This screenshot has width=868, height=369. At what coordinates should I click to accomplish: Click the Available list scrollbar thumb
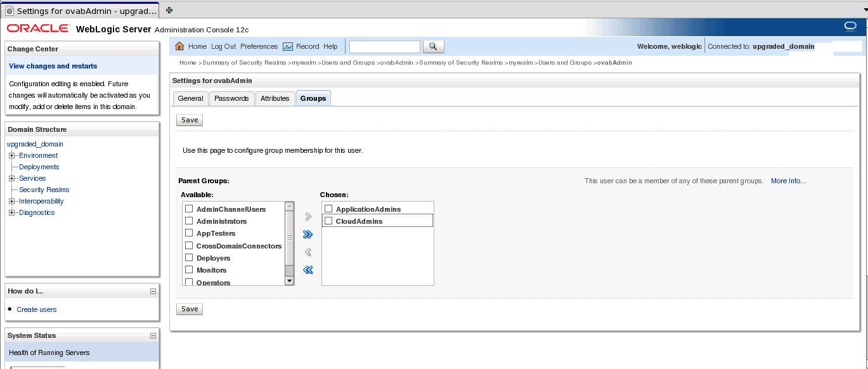click(x=290, y=237)
